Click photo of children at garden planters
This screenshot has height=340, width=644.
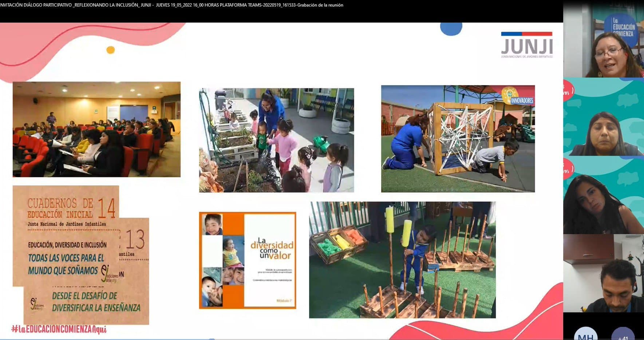coord(276,140)
